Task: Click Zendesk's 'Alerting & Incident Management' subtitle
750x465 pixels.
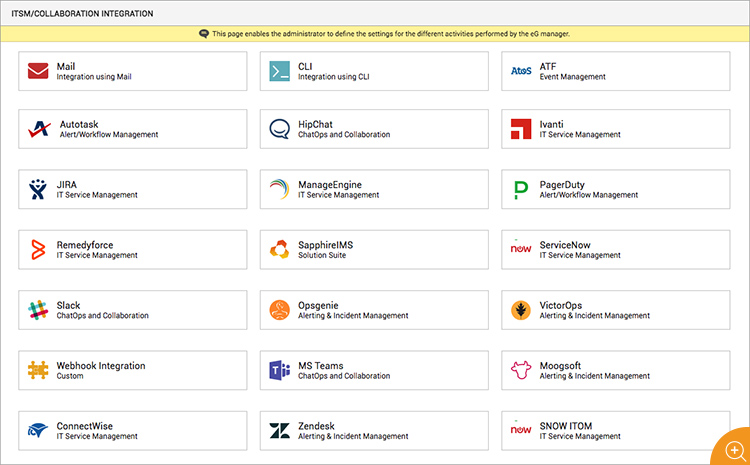Action: 353,436
